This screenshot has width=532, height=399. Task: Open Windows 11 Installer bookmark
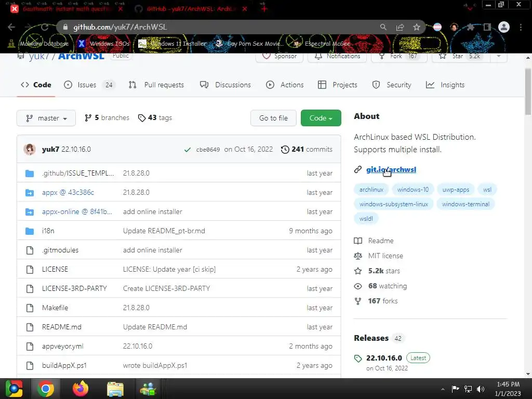pyautogui.click(x=172, y=44)
